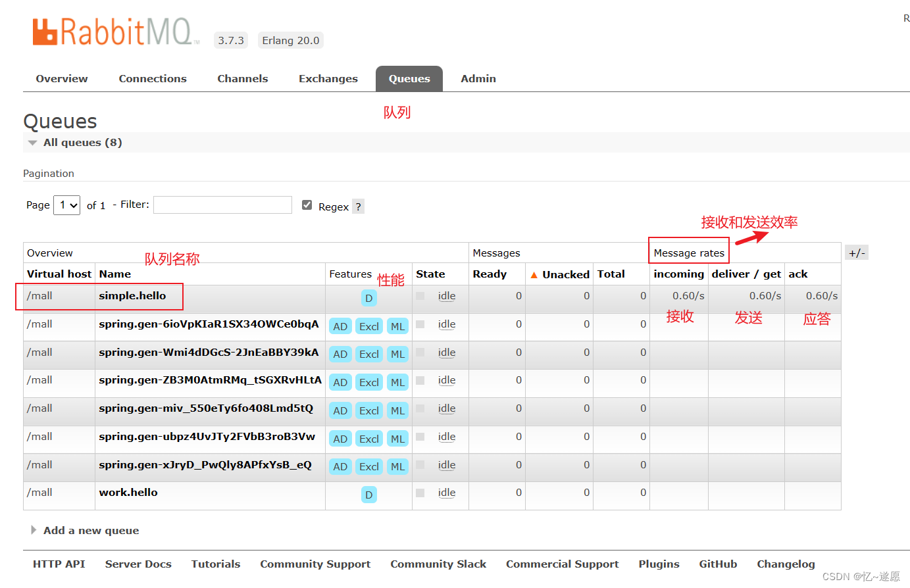Image resolution: width=910 pixels, height=588 pixels.
Task: Click Excl badge of spring.gen-xJryD_PwQly8APfxYsB_eQ
Action: click(369, 466)
